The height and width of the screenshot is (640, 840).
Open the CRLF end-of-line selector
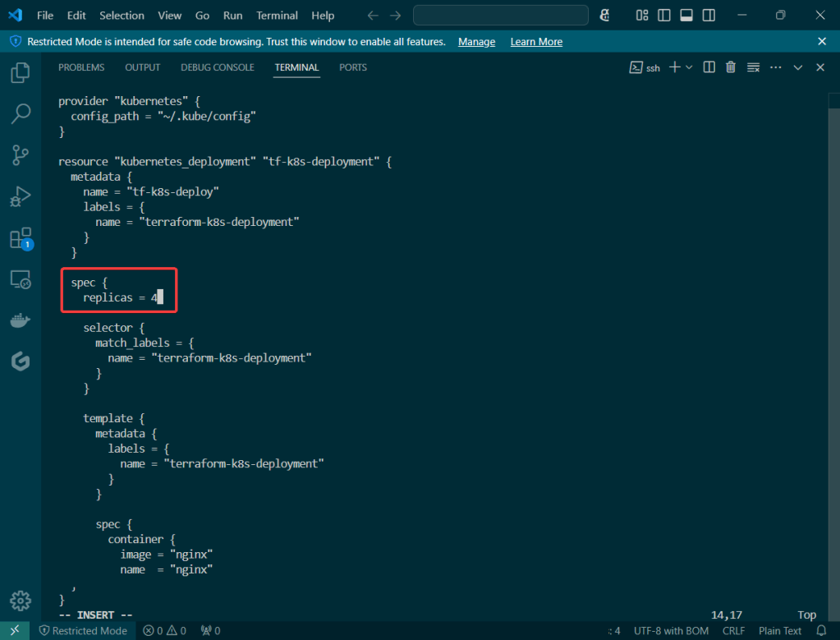733,631
